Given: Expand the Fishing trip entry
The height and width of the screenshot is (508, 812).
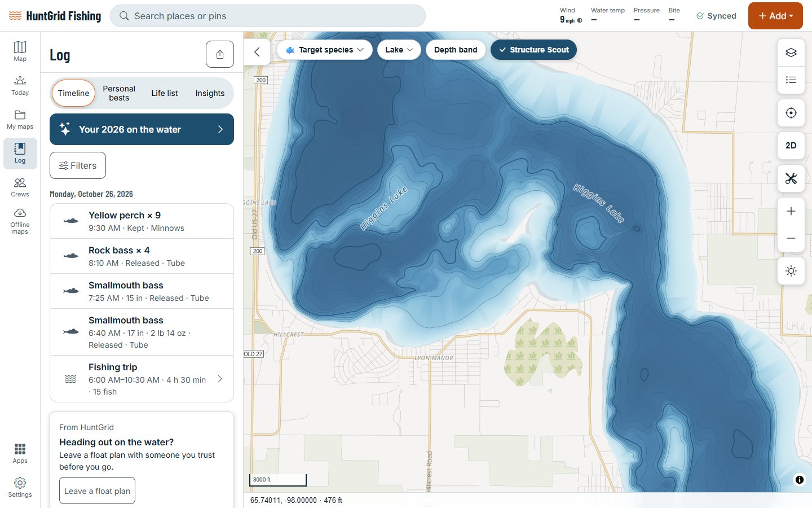Looking at the screenshot, I should [142, 379].
